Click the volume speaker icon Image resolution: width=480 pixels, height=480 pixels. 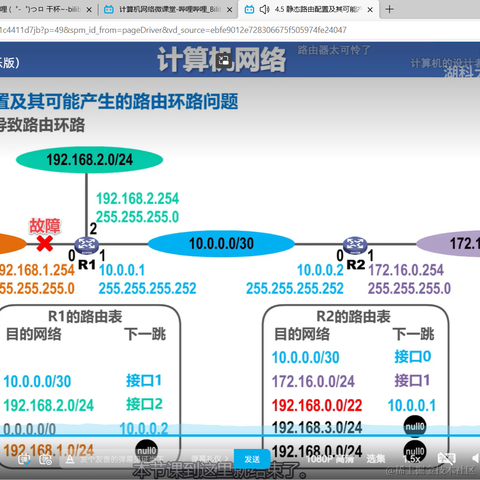(476, 459)
